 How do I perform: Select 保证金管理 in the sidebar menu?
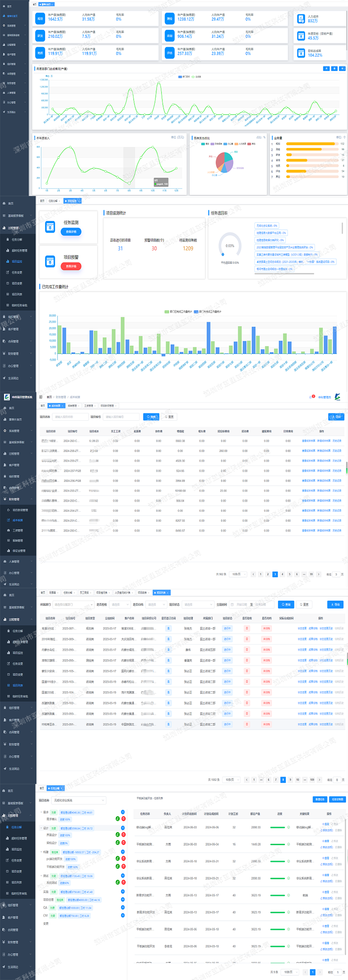[x=18, y=551]
